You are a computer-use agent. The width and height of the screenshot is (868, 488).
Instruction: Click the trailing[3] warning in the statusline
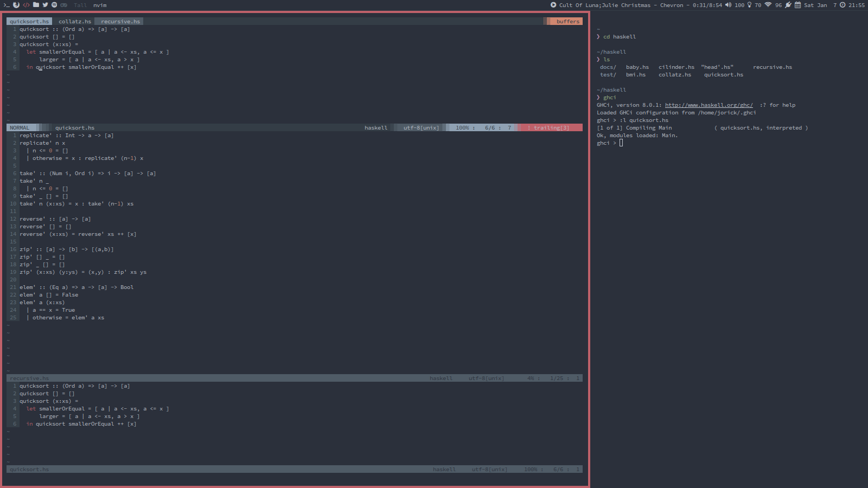click(x=551, y=128)
